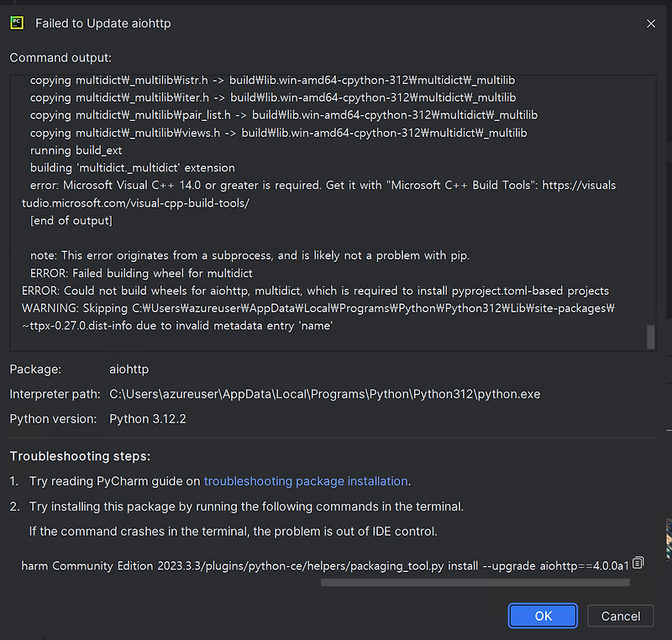Click the packaging_tool.py install command text

(x=325, y=566)
